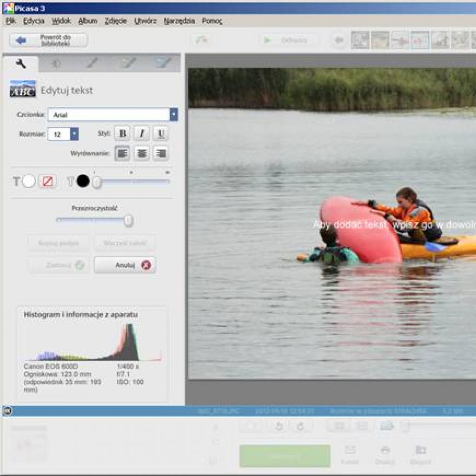476x476 pixels.
Task: Expand the Rozmiar size dropdown arrow
Action: (x=74, y=134)
